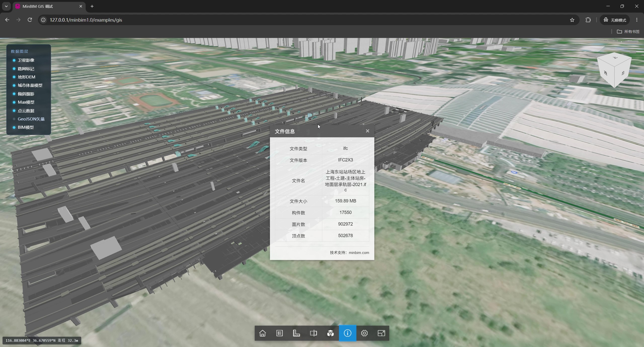Click the 159.89 MB file size value
This screenshot has height=347, width=644.
click(x=345, y=201)
